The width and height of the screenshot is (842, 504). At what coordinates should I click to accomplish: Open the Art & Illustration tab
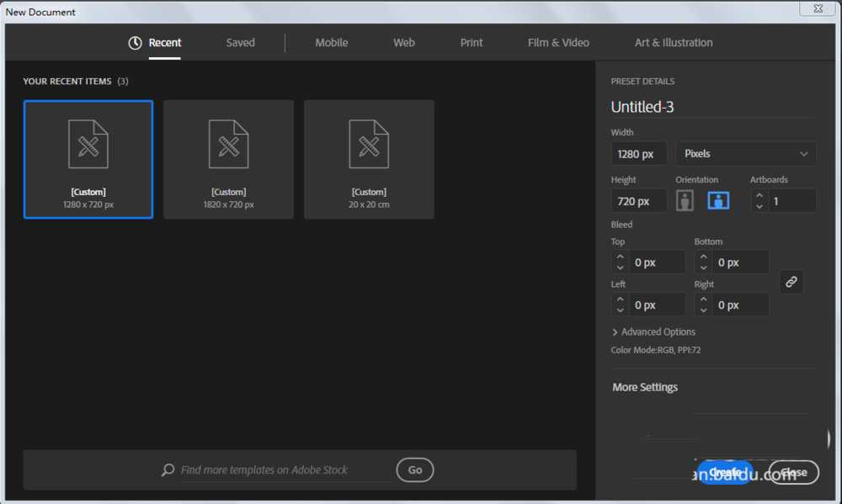tap(674, 42)
